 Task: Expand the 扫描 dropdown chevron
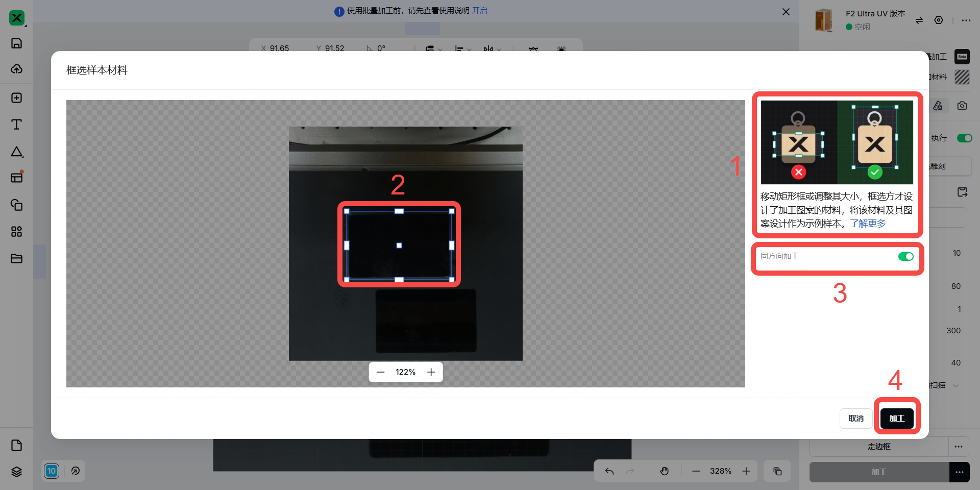(x=956, y=385)
